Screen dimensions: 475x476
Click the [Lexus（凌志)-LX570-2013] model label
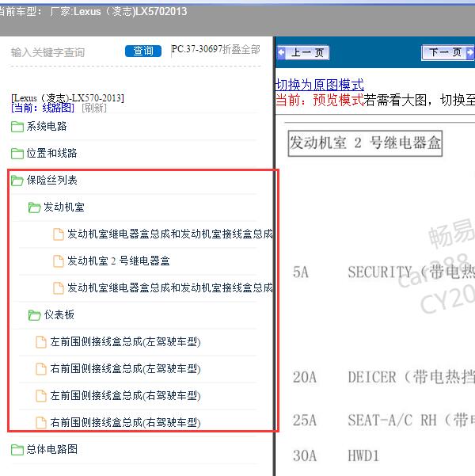point(67,98)
